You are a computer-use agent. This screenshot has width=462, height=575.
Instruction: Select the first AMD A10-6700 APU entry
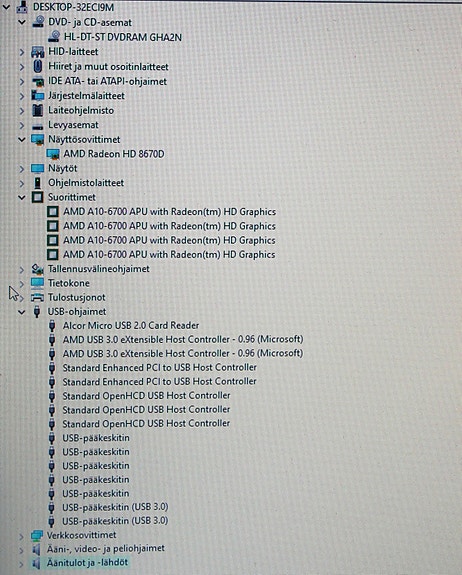click(169, 212)
